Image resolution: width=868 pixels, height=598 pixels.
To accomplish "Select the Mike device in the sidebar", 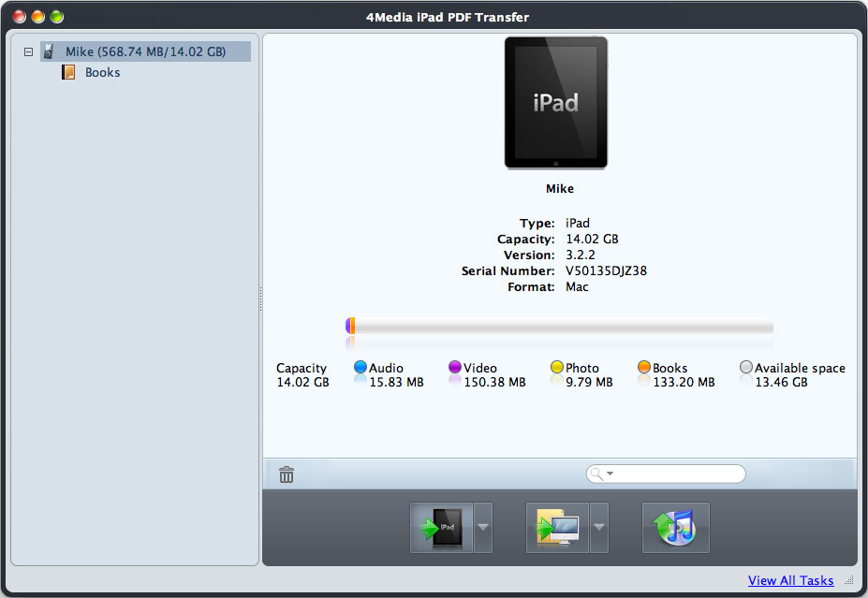I will click(x=144, y=52).
